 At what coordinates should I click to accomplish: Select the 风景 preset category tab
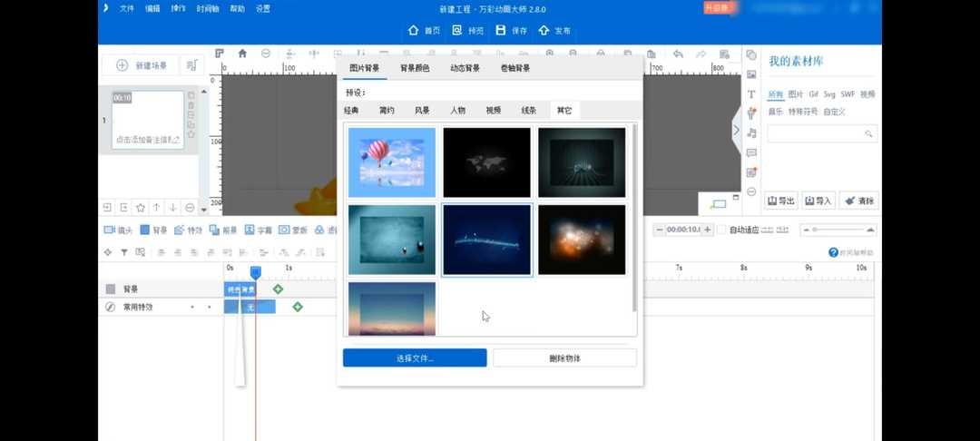point(422,111)
